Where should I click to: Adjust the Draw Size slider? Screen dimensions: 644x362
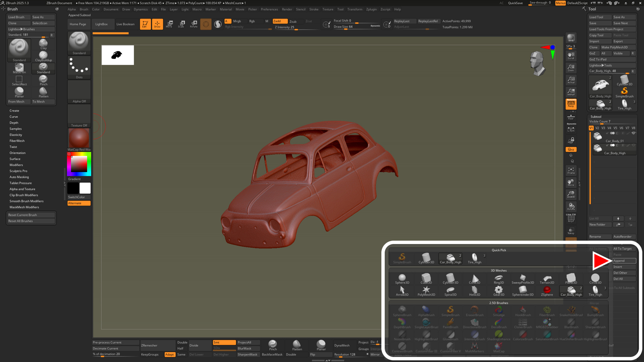[357, 27]
